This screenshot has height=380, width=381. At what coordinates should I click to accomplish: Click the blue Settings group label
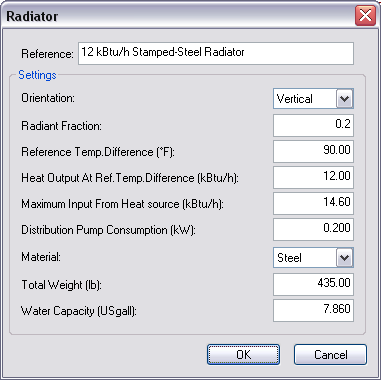[37, 75]
